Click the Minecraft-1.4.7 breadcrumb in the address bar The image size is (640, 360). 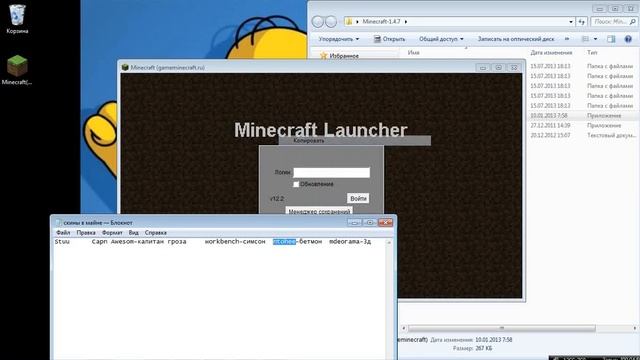381,22
